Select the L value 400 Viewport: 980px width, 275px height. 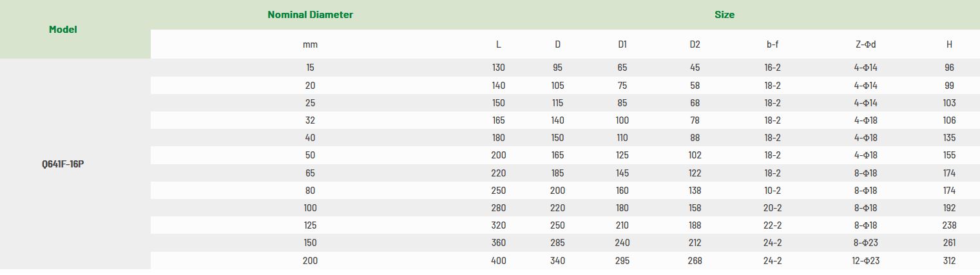pos(498,261)
